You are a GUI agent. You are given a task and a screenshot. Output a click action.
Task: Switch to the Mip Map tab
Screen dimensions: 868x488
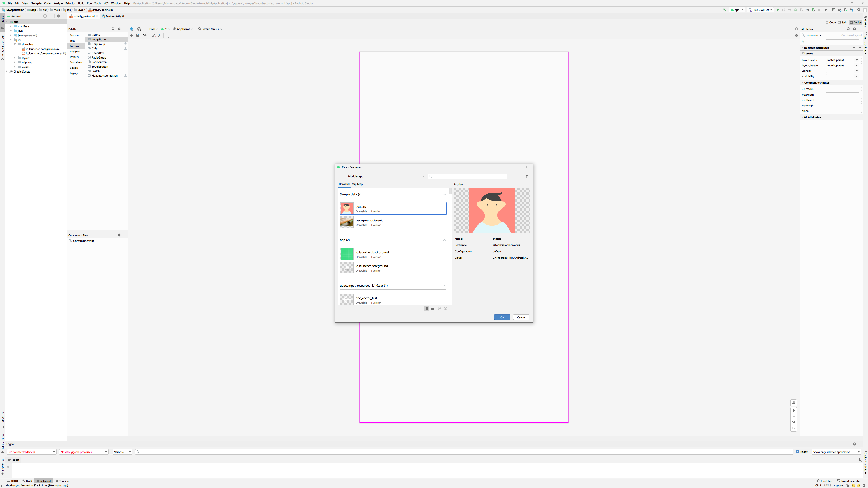click(357, 184)
